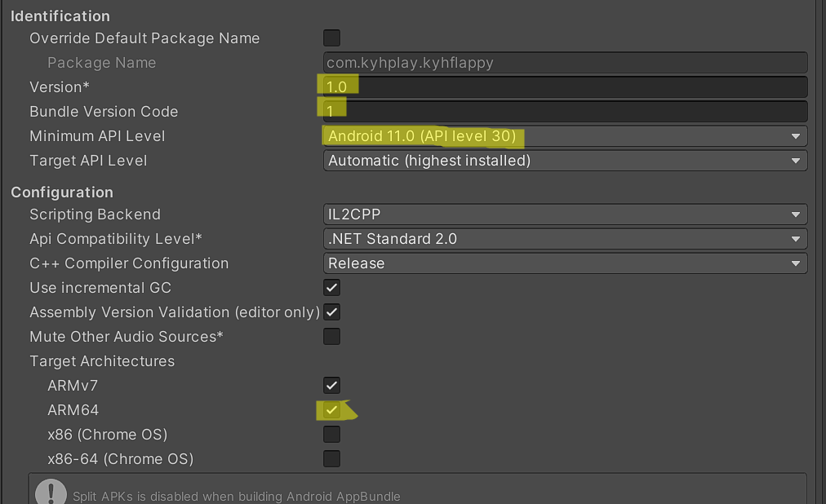The image size is (826, 504).
Task: Click the Configuration section header
Action: click(x=62, y=192)
